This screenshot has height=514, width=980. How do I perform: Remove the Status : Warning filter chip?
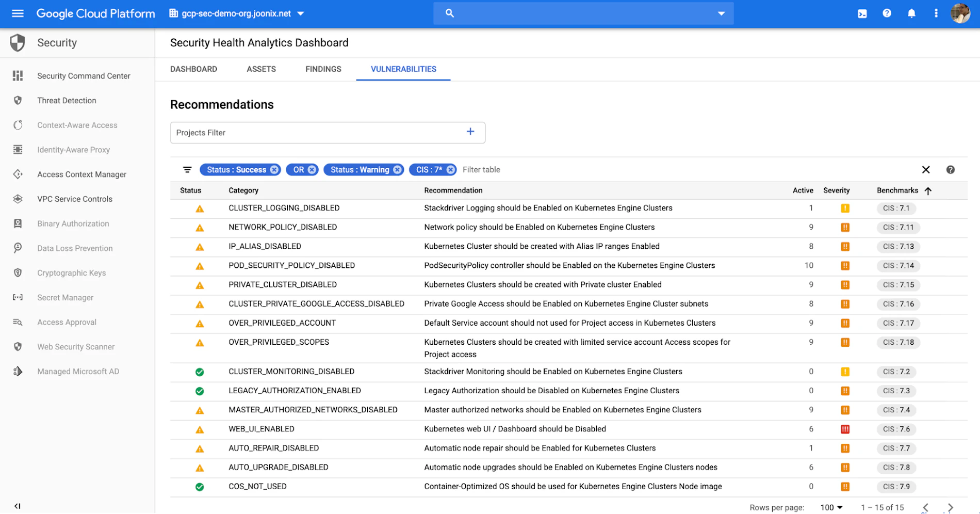click(397, 170)
